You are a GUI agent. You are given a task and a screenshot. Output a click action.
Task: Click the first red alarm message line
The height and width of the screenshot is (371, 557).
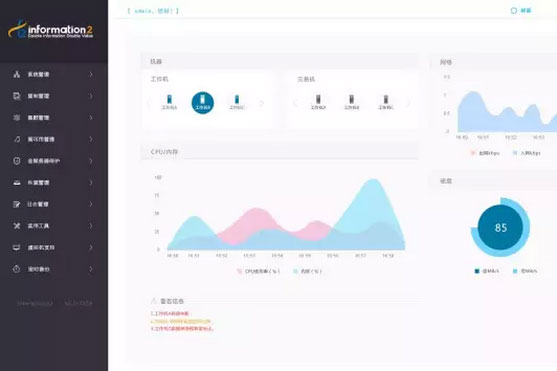click(x=171, y=314)
